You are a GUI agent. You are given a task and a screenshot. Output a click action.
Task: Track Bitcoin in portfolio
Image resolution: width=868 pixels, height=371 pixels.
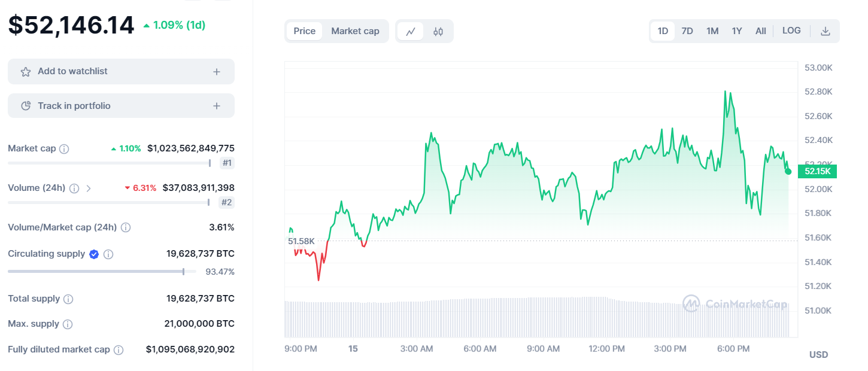click(x=121, y=106)
